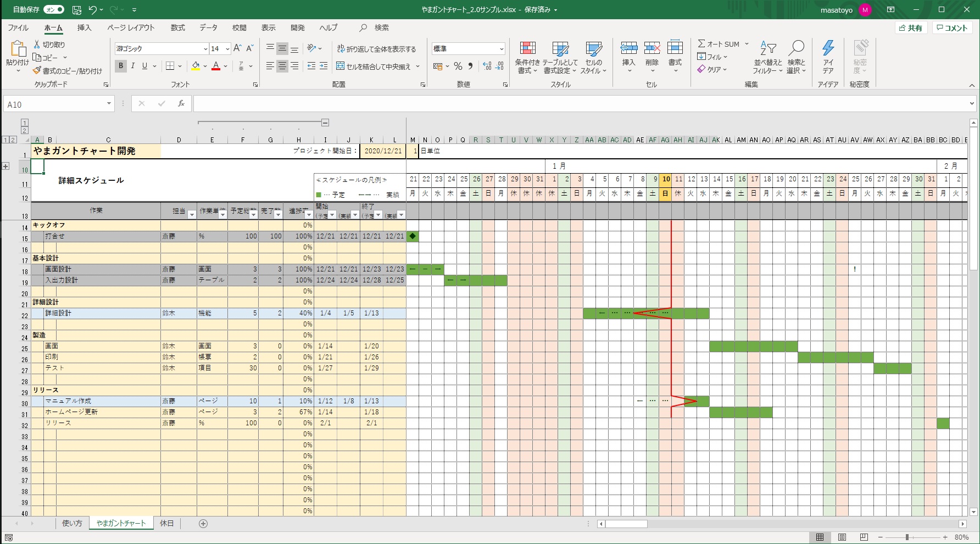Collapse column group with minus button
The image size is (980, 544).
tap(325, 123)
